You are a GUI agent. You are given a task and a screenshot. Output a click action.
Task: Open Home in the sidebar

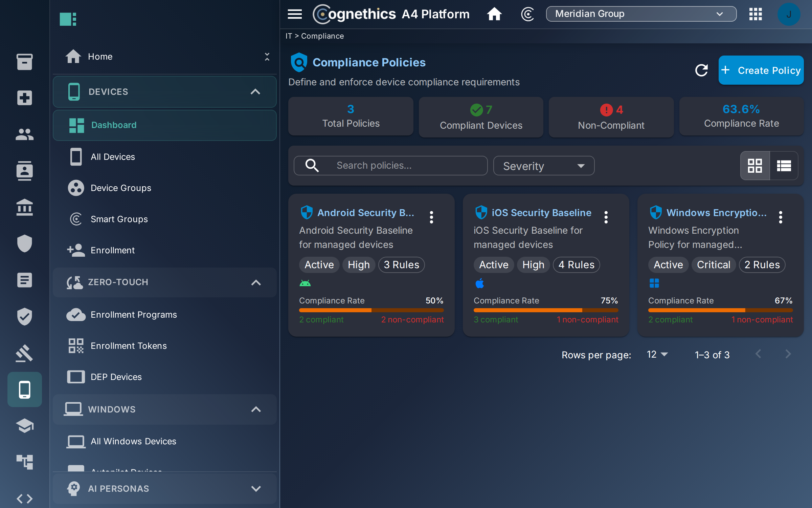tap(100, 57)
